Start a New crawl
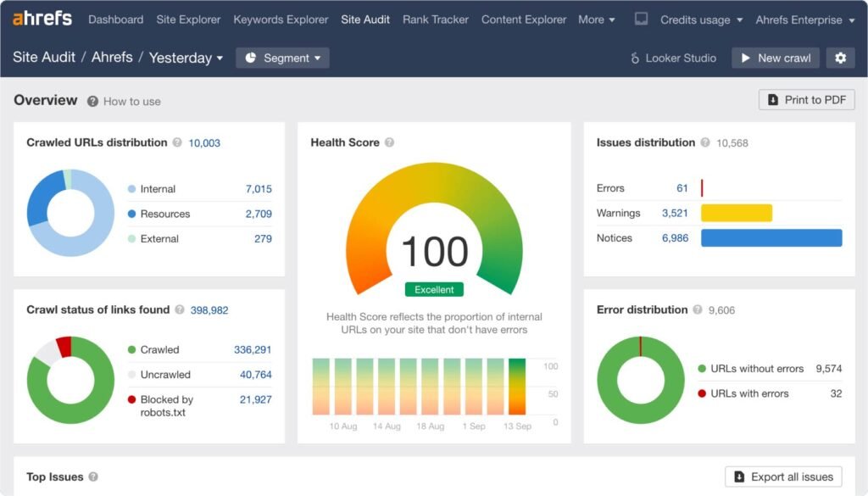This screenshot has width=868, height=496. pos(775,58)
